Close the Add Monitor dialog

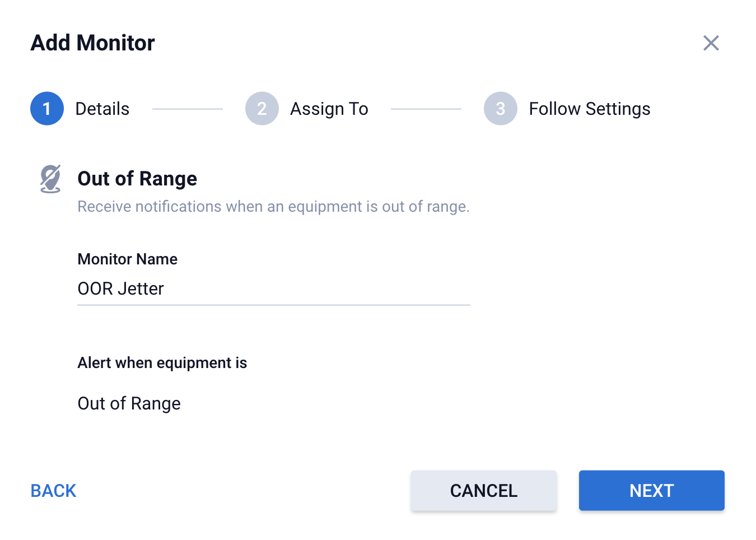point(711,43)
